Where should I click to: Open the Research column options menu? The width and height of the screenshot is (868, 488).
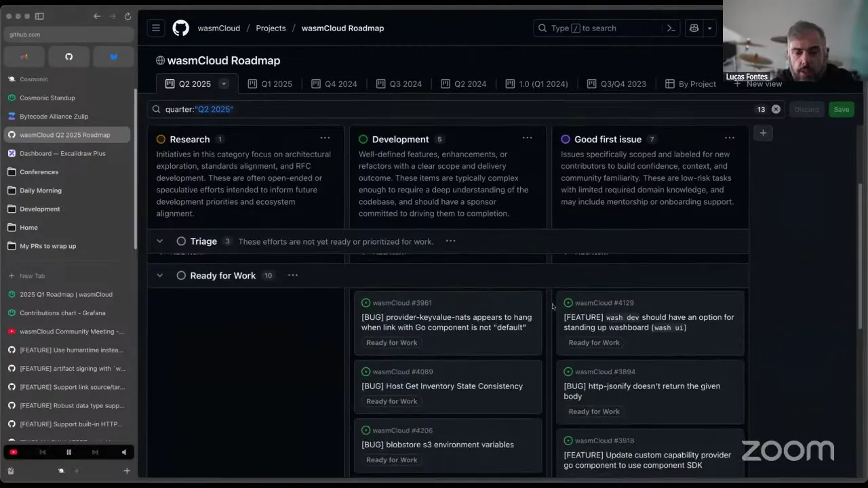point(325,138)
